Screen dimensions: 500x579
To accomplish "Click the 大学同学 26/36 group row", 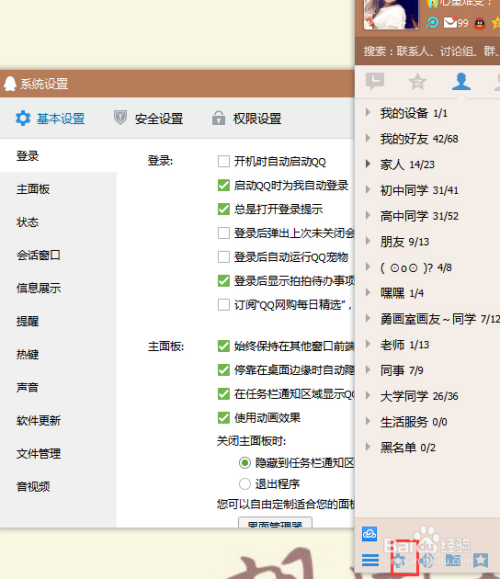I will coord(427,396).
